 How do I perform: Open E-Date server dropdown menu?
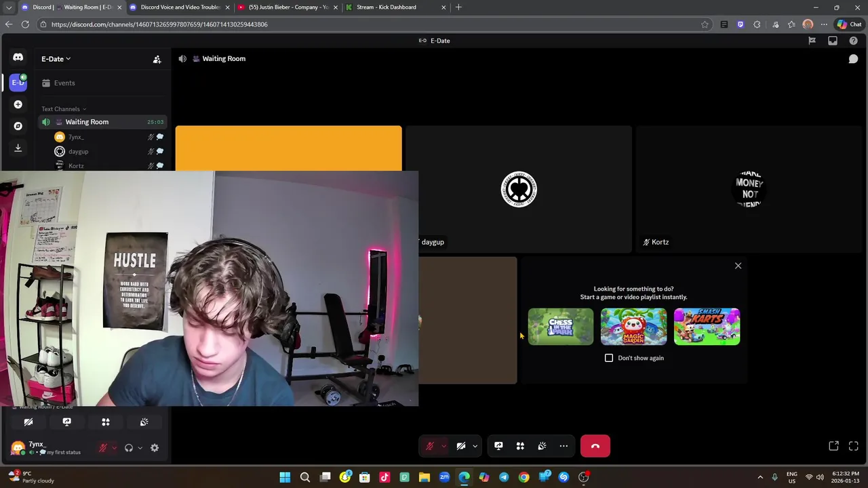point(56,59)
